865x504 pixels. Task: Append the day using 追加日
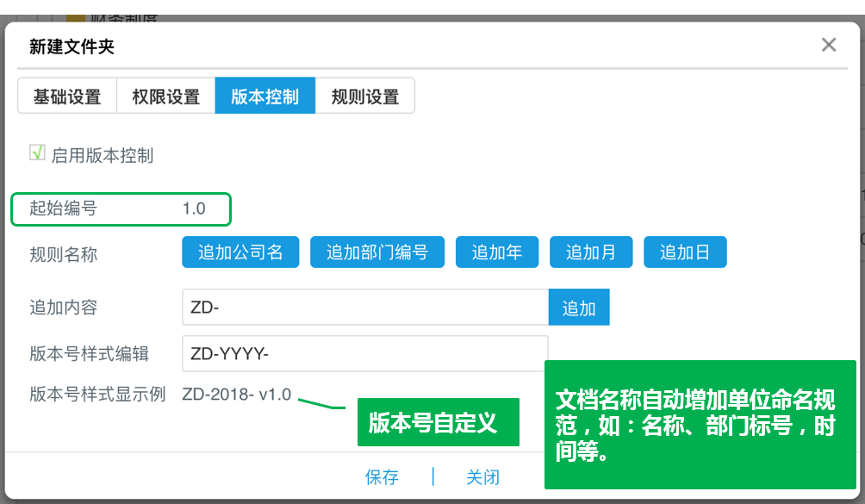684,252
